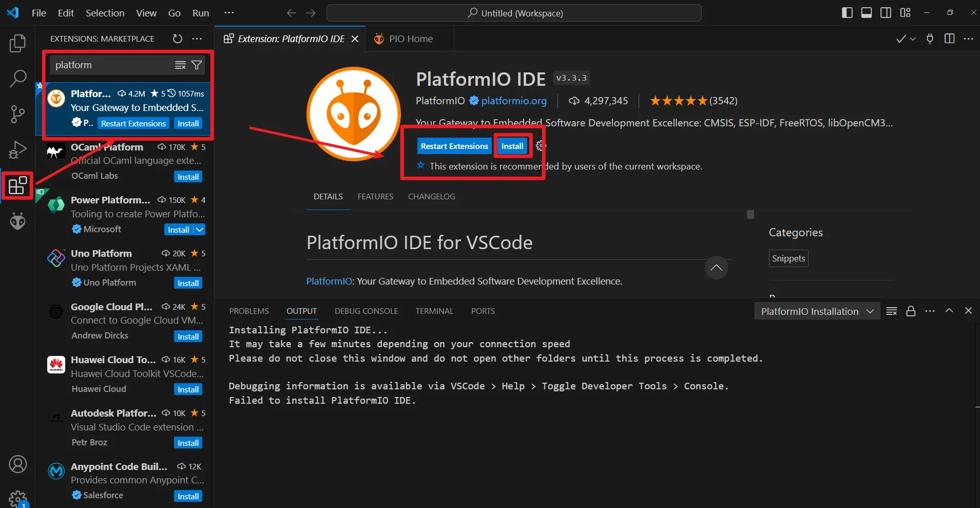Toggle output auto-scroll lock

click(911, 311)
